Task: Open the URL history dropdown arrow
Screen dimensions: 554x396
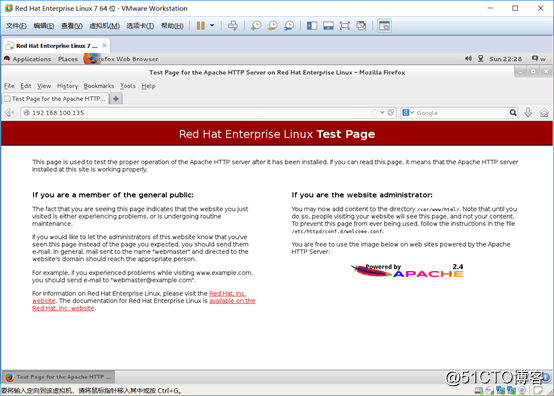Action: (382, 112)
